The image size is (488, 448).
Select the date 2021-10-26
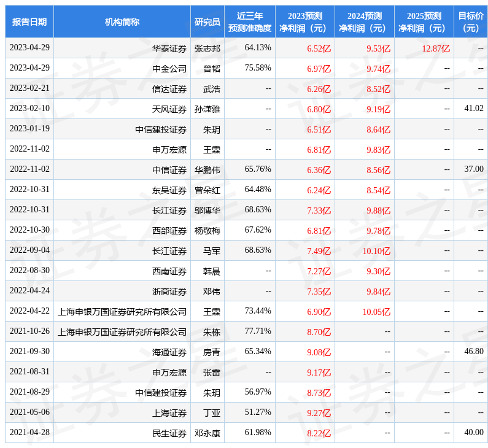(29, 331)
